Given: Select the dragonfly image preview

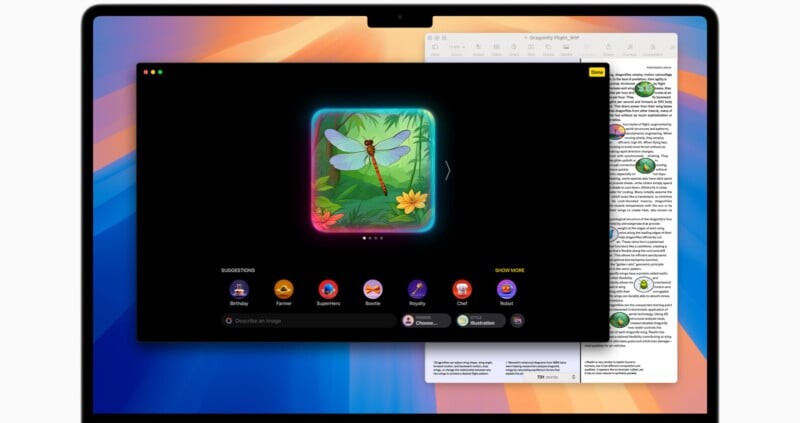Looking at the screenshot, I should point(372,168).
